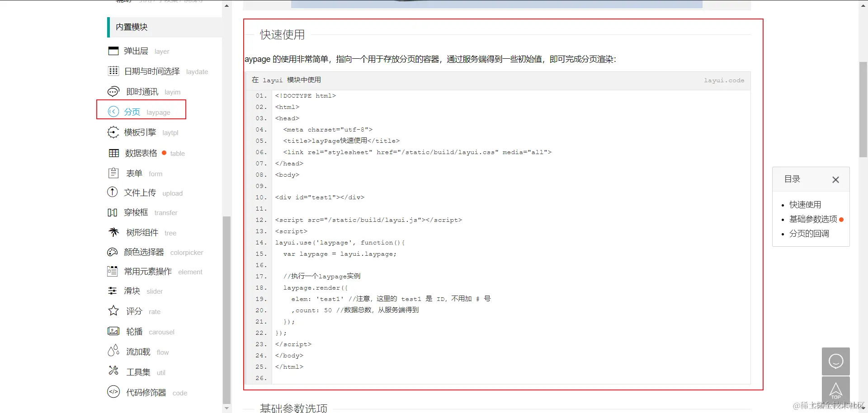This screenshot has width=868, height=413.
Task: Click the 文件上传 upload arrow icon
Action: pos(112,192)
